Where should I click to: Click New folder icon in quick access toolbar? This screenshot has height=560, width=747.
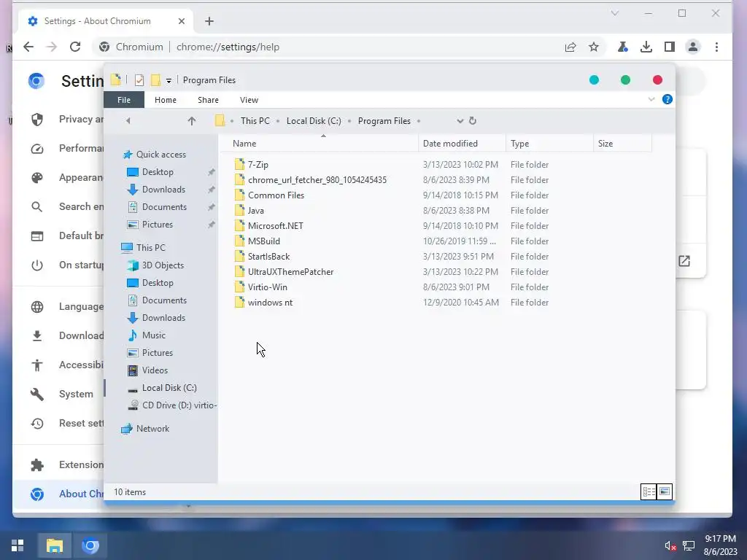pyautogui.click(x=155, y=80)
